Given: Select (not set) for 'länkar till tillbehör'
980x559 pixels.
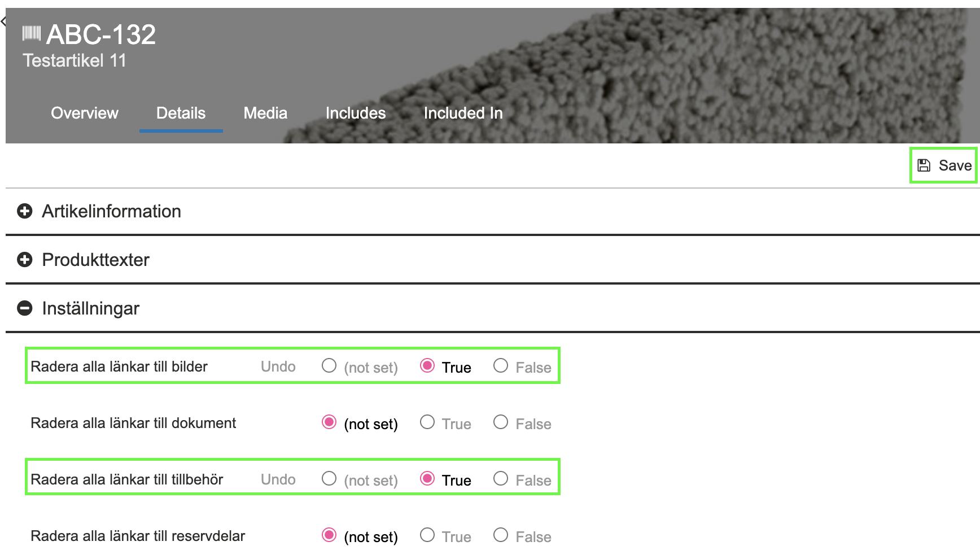Looking at the screenshot, I should point(329,479).
